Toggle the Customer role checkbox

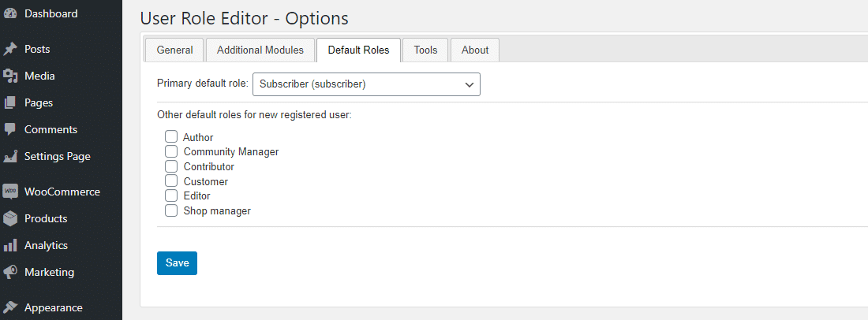point(171,181)
